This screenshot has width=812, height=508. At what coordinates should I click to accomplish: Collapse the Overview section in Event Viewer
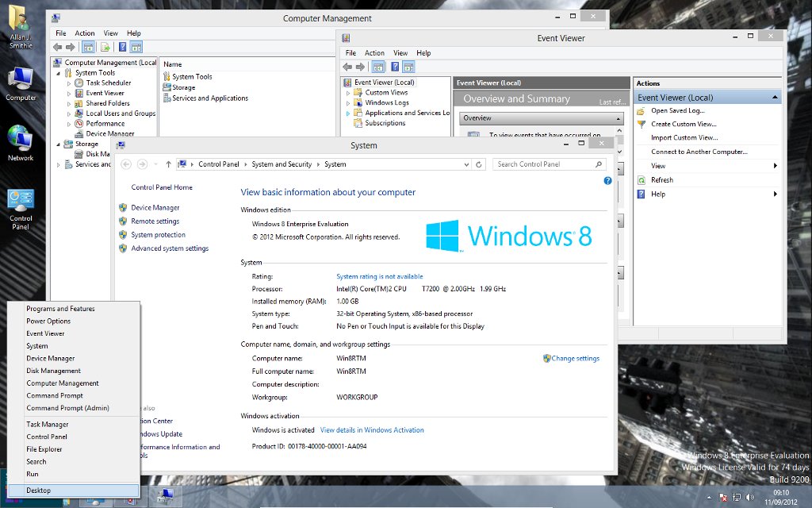pos(619,119)
